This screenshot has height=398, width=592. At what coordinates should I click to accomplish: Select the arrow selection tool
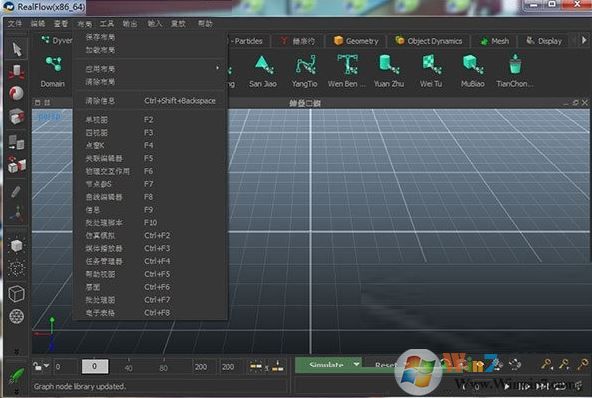click(17, 49)
